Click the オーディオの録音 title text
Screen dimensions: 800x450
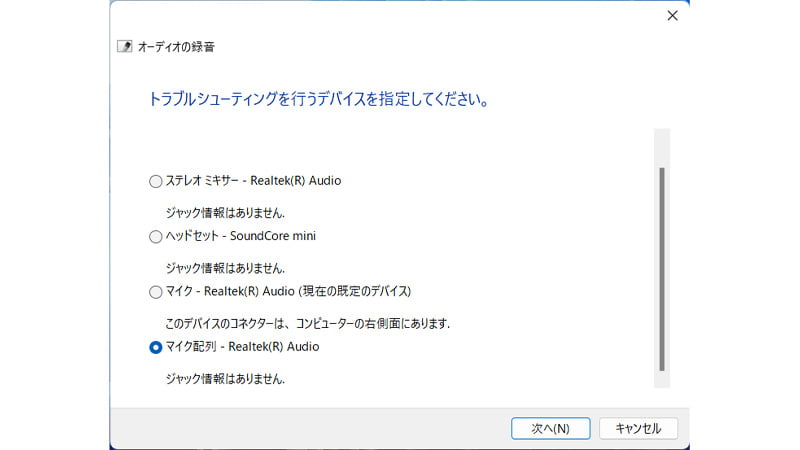[x=176, y=47]
